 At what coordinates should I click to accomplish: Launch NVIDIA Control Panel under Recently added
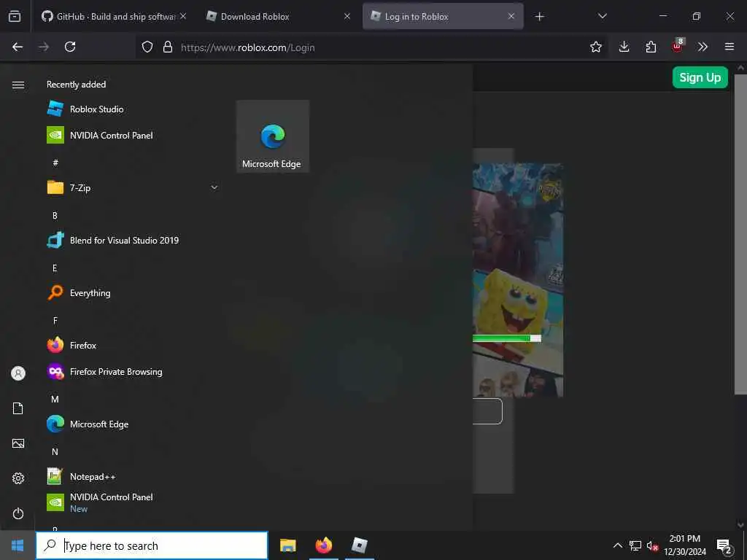(x=133, y=135)
